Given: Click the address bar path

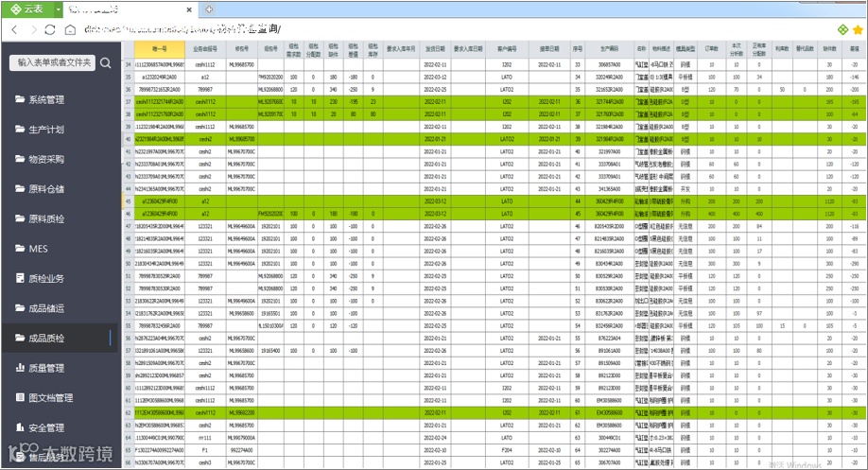Looking at the screenshot, I should [182, 29].
